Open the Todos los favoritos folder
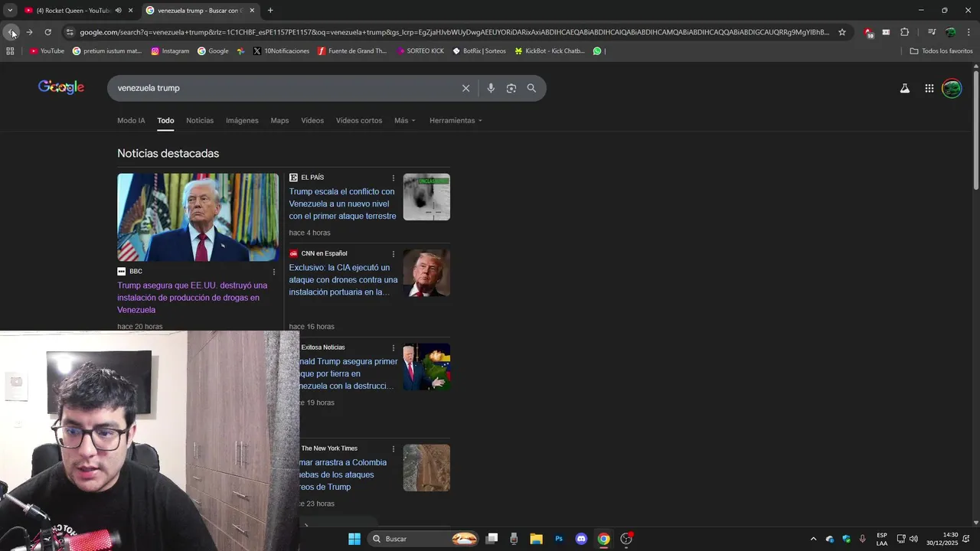Viewport: 980px width, 551px height. point(941,51)
